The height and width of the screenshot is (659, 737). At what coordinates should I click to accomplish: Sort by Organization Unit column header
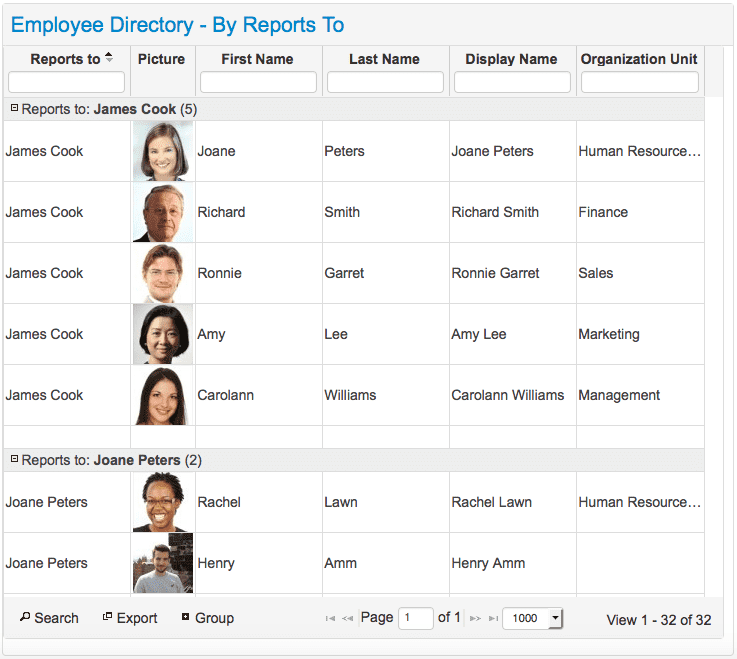coord(639,59)
